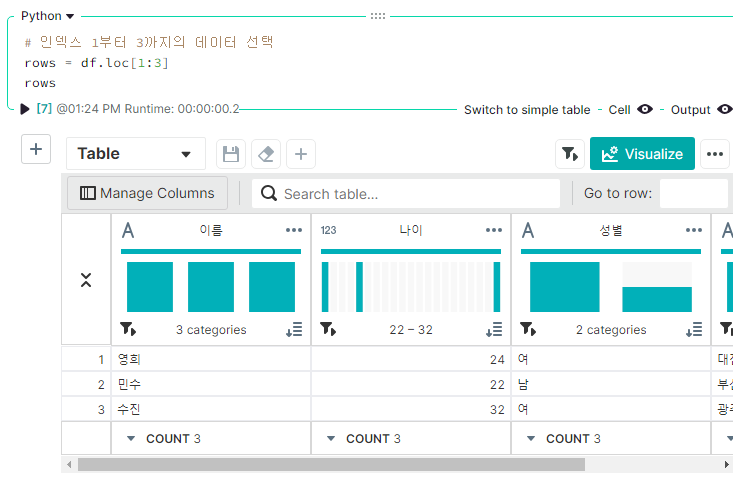Filter the 이름 column
The image size is (733, 478).
click(x=128, y=329)
